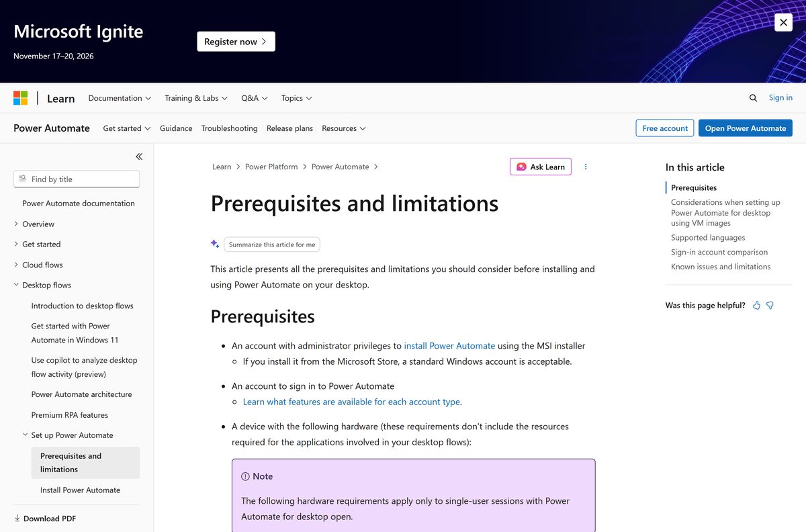Screen dimensions: 806x532
Task: Click Summarize this article for me
Action: pyautogui.click(x=272, y=245)
